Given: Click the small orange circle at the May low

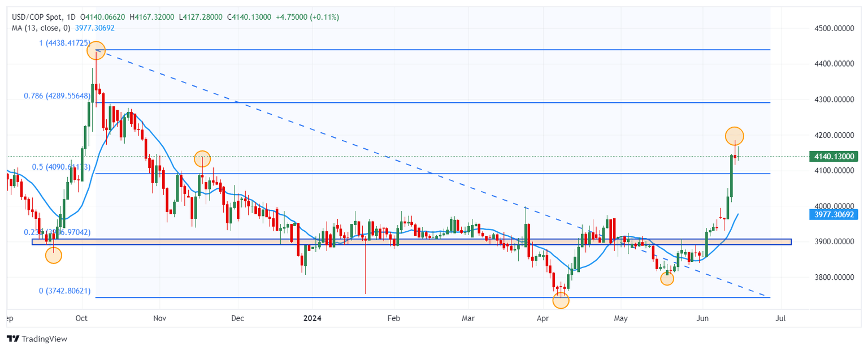Looking at the screenshot, I should click(x=667, y=279).
